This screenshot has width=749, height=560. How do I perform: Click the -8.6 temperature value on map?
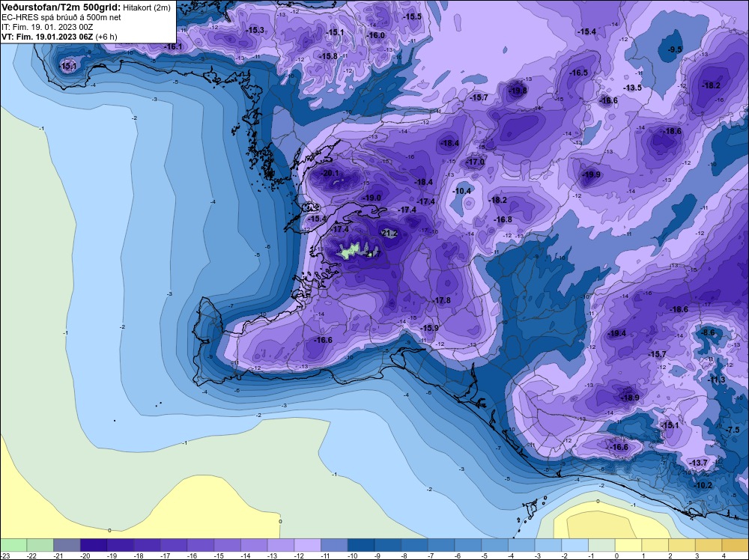pyautogui.click(x=708, y=332)
